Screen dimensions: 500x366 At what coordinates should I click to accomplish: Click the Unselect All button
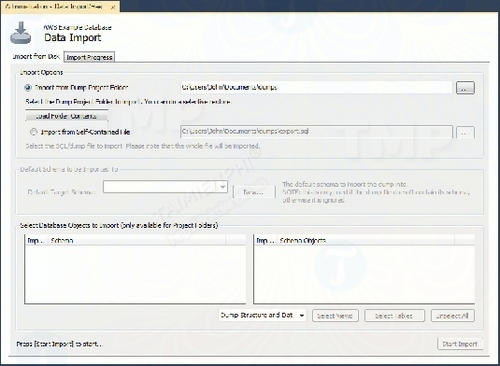tap(452, 316)
